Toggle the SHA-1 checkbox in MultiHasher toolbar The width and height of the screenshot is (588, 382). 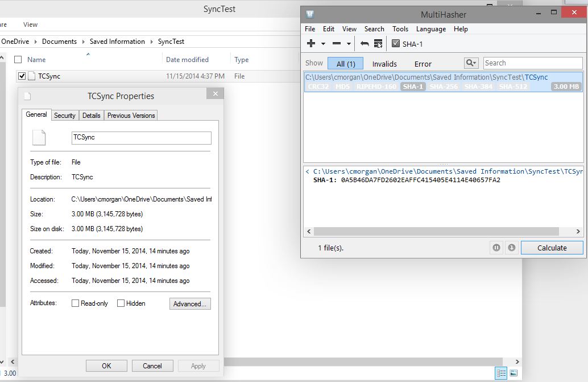click(x=396, y=43)
